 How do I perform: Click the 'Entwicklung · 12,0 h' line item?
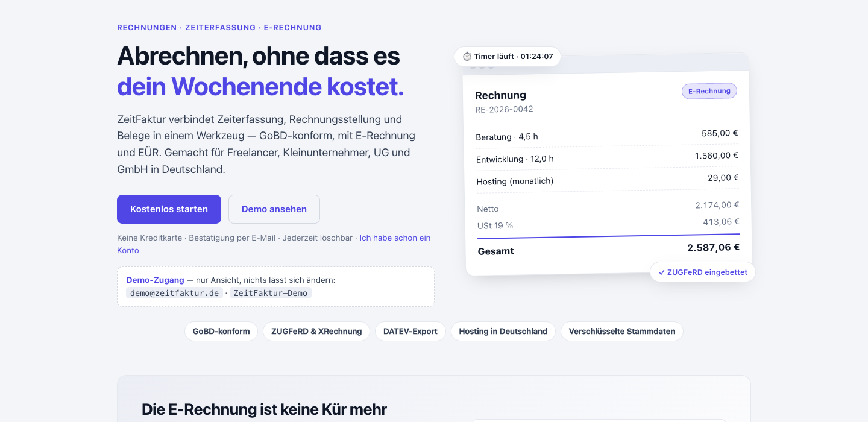point(515,159)
